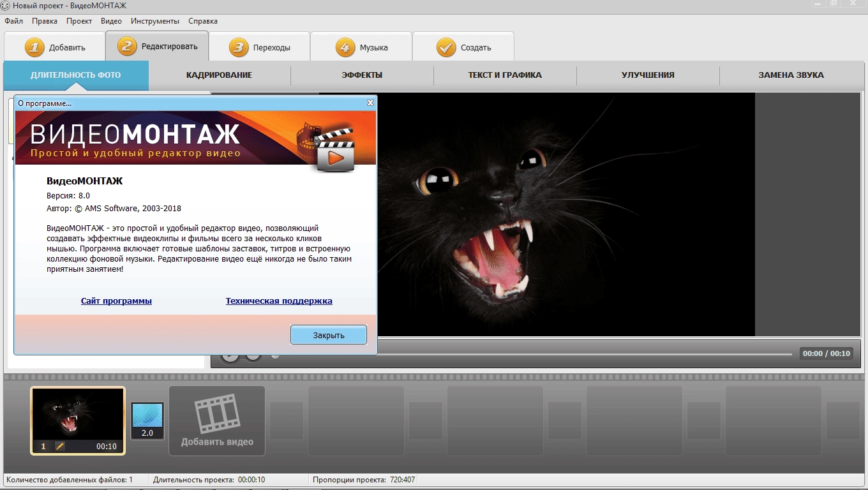Open step 4 Музыка tab
This screenshot has height=490, width=868.
pyautogui.click(x=361, y=47)
